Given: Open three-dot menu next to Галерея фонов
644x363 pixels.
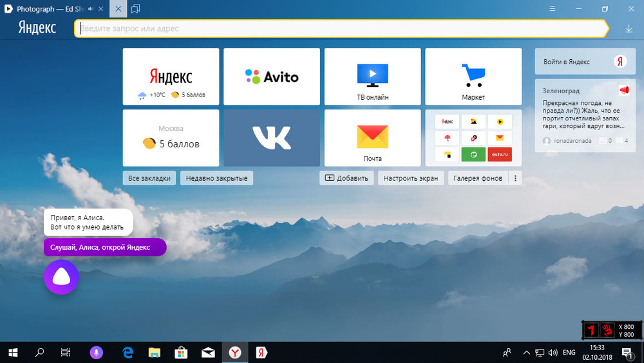Looking at the screenshot, I should click(x=515, y=178).
